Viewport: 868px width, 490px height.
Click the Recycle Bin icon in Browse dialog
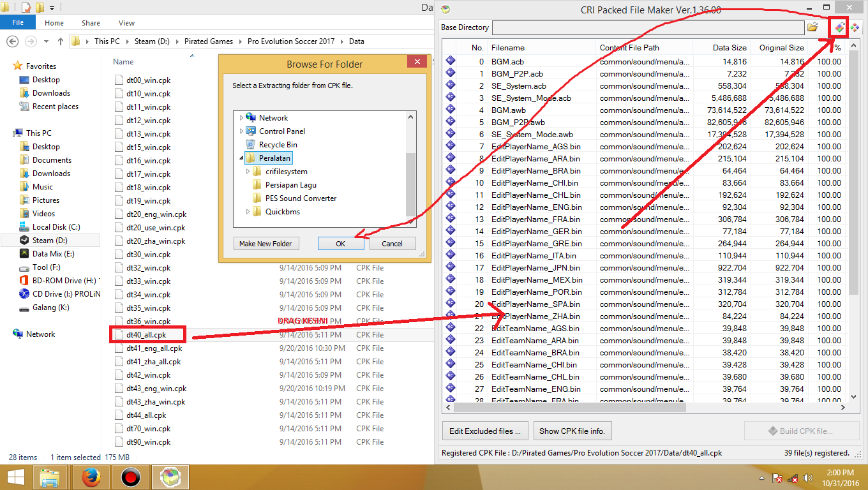pyautogui.click(x=251, y=145)
